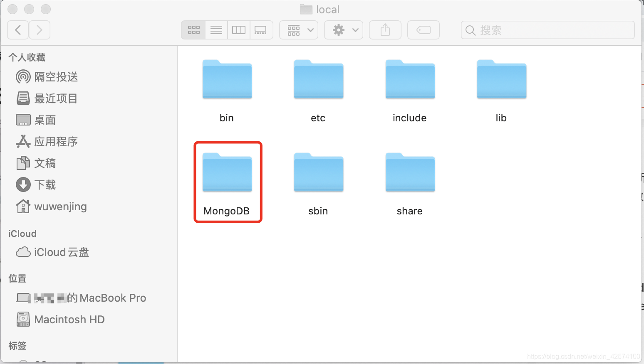Open 最近项目 (Recents) in sidebar

(x=47, y=98)
